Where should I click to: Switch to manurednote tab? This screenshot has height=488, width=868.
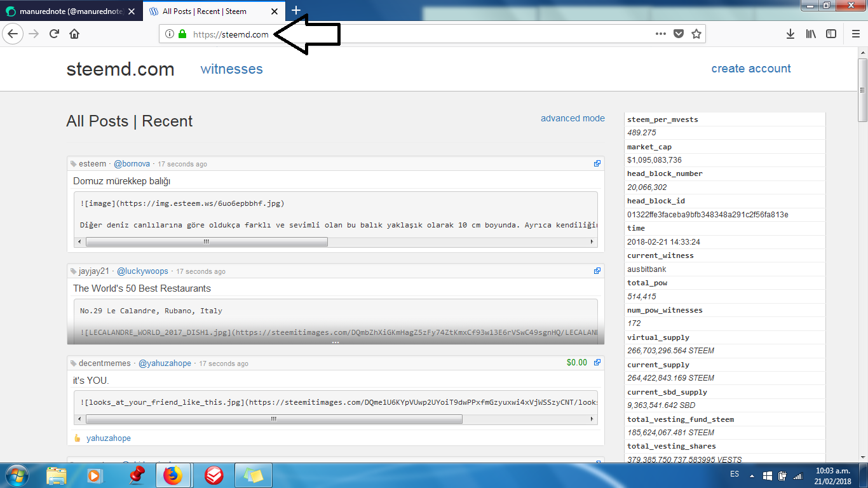point(71,11)
